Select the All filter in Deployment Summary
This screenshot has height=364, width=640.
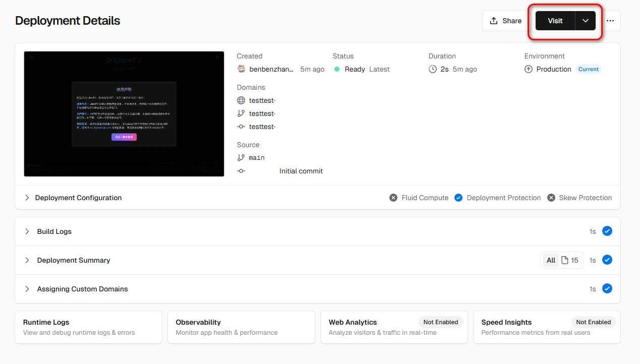click(x=551, y=260)
